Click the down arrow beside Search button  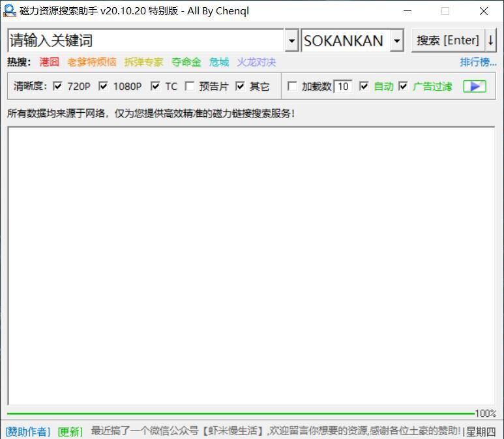click(491, 40)
